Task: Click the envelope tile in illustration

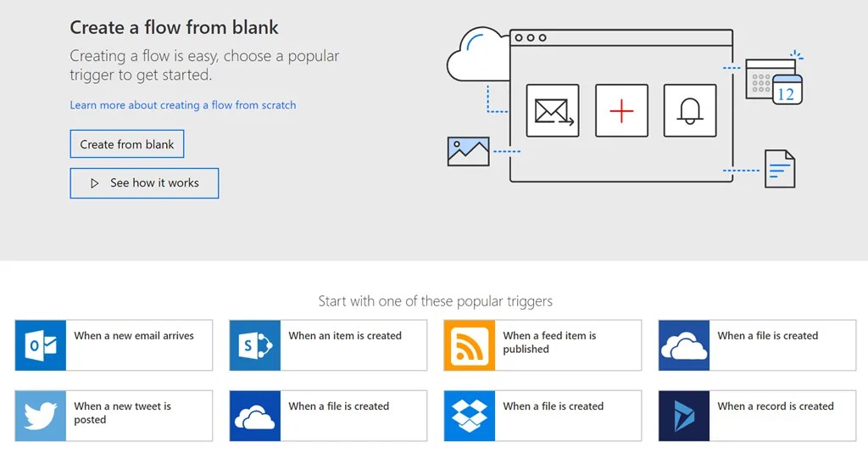Action: tap(553, 111)
